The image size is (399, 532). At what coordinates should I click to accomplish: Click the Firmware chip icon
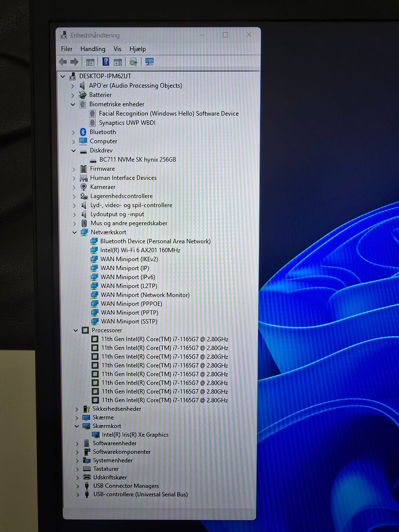(84, 169)
